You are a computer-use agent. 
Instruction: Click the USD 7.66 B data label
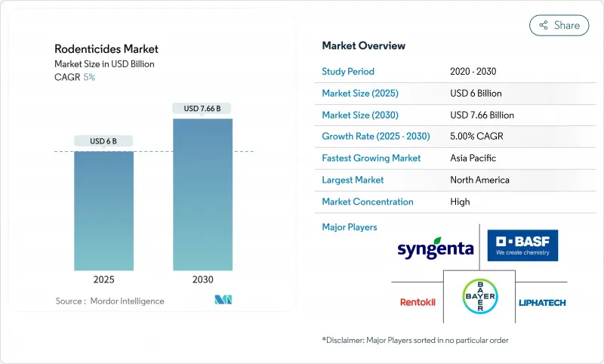(x=202, y=109)
